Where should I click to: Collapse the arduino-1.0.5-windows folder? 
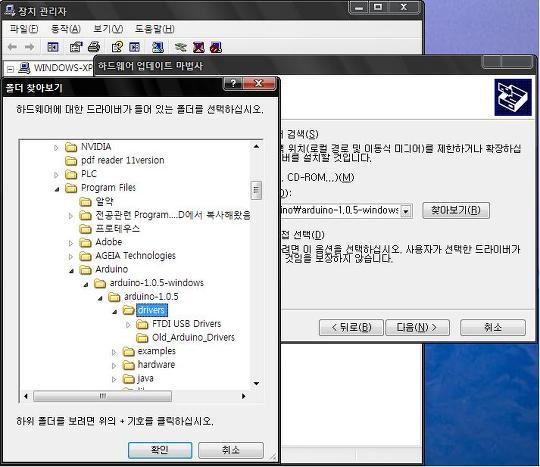point(86,284)
